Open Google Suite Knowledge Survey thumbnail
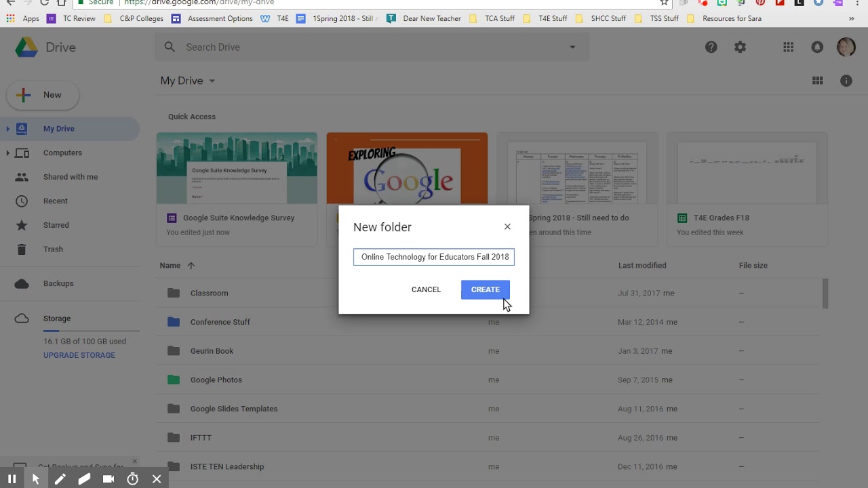This screenshot has height=488, width=868. pyautogui.click(x=237, y=168)
